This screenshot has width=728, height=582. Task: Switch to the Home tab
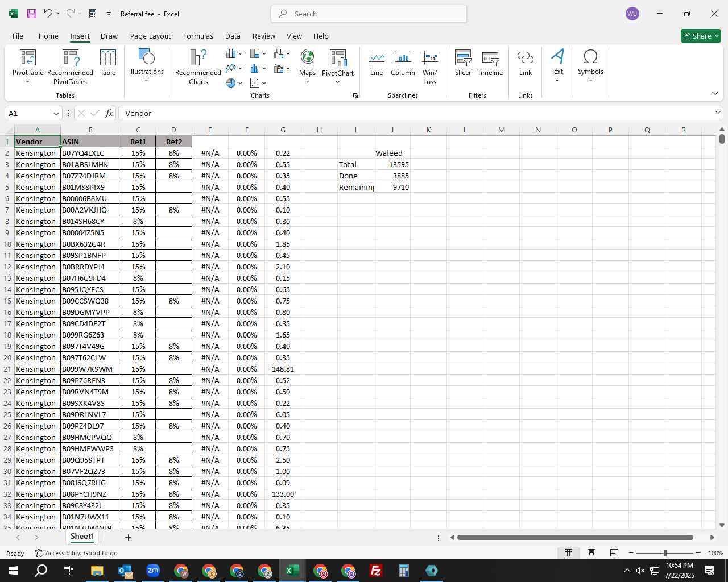pos(48,36)
